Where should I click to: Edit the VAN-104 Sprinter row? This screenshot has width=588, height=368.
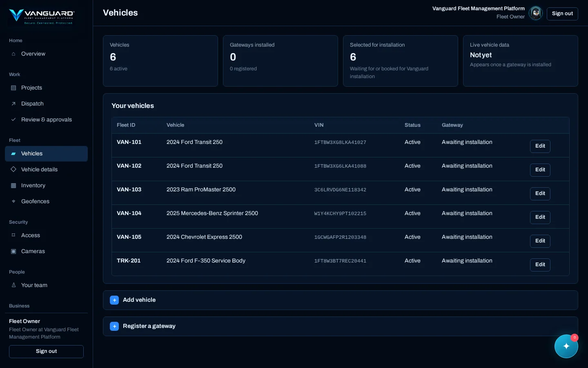click(x=540, y=218)
